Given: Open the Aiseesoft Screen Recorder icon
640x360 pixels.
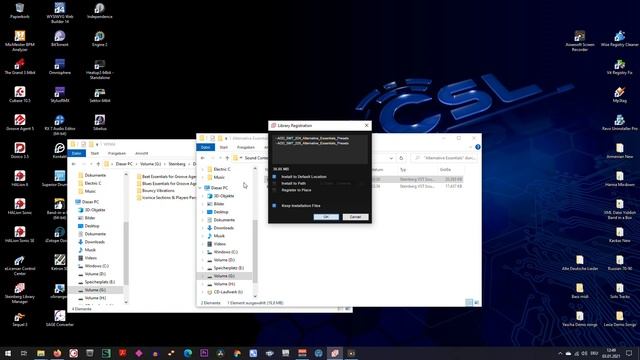Looking at the screenshot, I should 580,41.
